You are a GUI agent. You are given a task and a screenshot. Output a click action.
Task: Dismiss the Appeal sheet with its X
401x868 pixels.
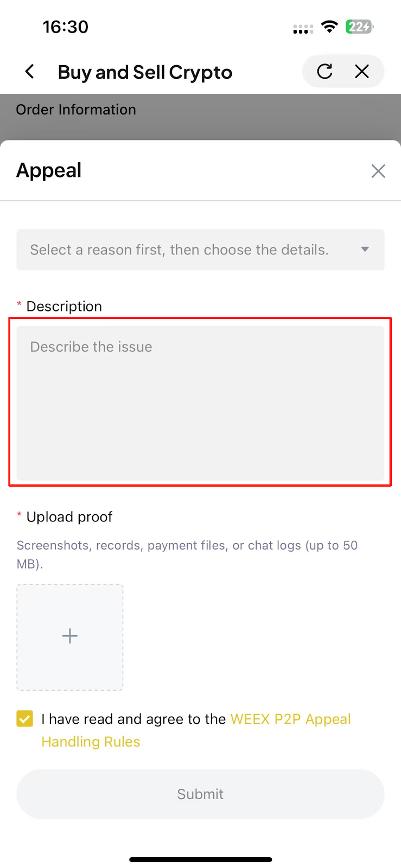(x=378, y=171)
